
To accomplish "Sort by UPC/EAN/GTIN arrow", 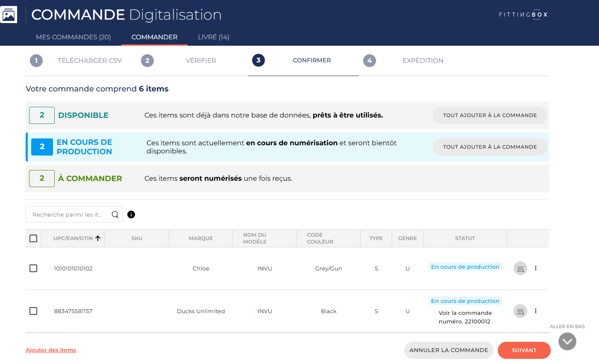I will click(x=98, y=238).
